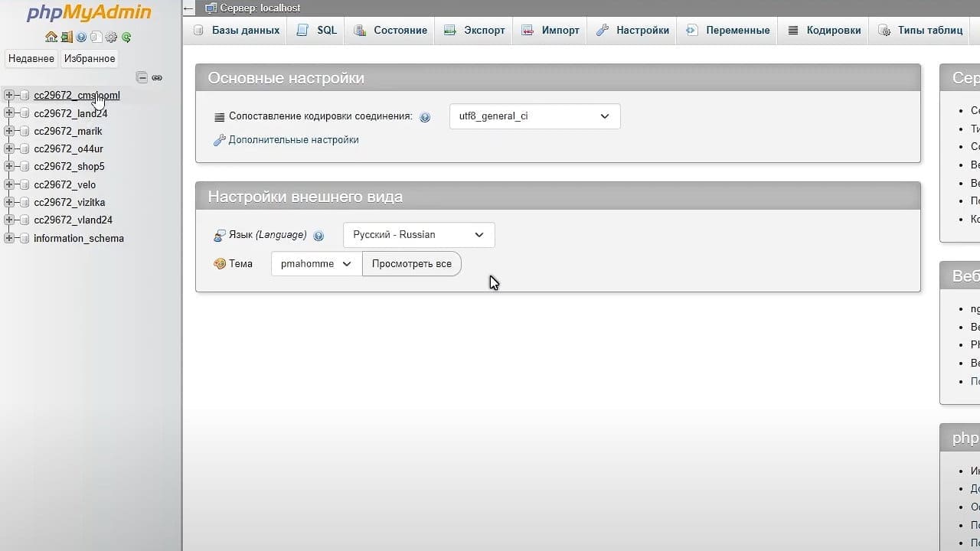
Task: Open the cc29672_cmsjooml database link
Action: (x=77, y=96)
